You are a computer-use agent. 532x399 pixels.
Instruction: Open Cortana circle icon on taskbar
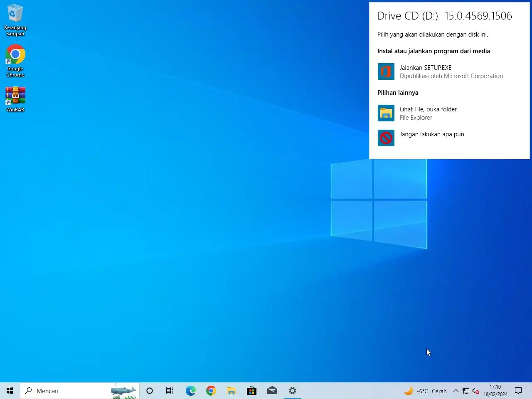[150, 391]
